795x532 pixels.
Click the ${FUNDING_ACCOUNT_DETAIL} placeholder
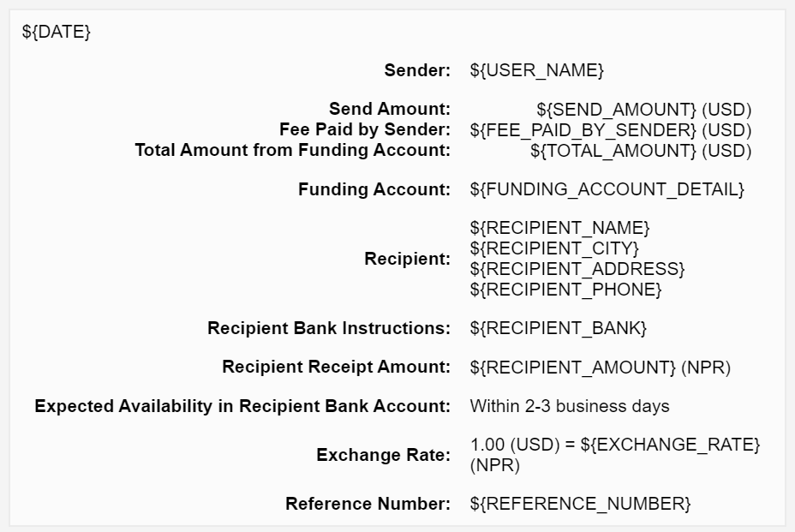click(x=607, y=189)
